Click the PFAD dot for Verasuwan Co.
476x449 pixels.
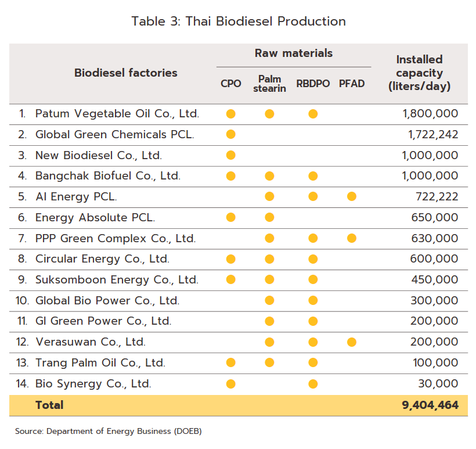point(352,342)
